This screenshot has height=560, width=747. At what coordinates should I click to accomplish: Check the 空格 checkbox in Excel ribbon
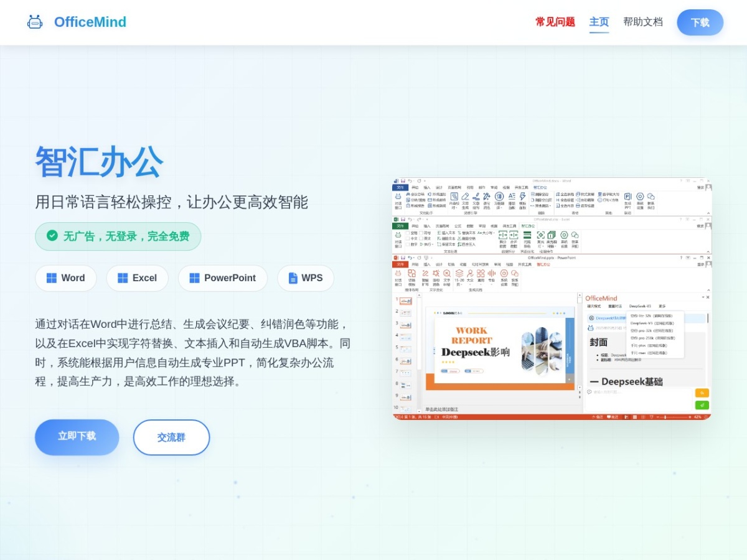408,233
